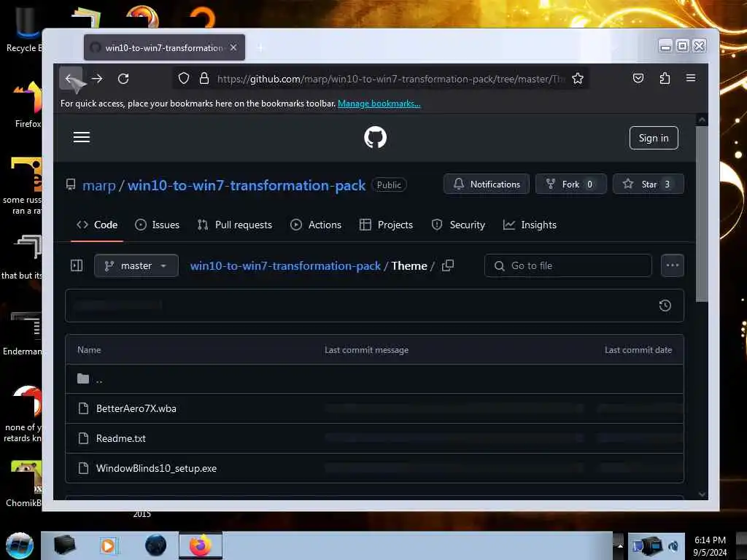Open the Security tab
The width and height of the screenshot is (747, 560).
pyautogui.click(x=458, y=225)
